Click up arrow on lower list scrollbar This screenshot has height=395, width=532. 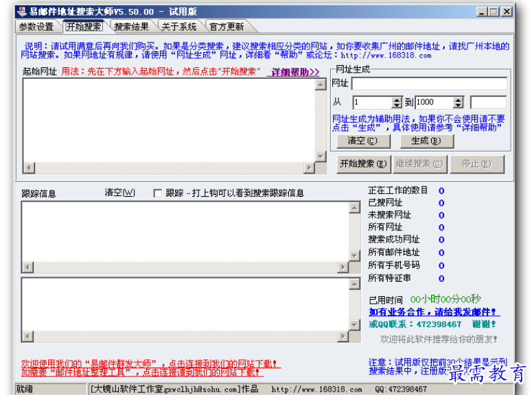pyautogui.click(x=355, y=284)
